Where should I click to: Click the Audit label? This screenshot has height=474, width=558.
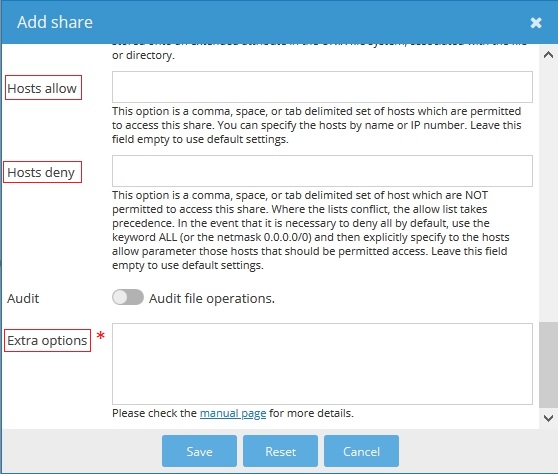tap(23, 298)
